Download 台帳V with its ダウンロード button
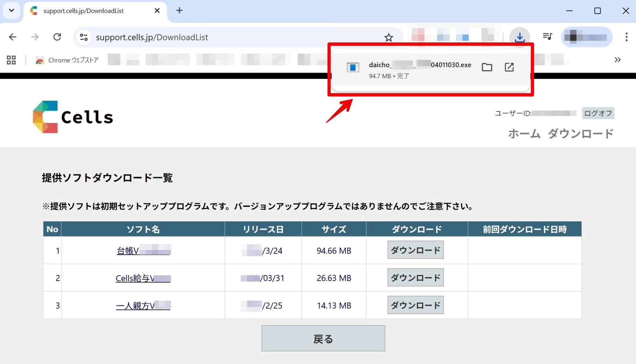This screenshot has height=364, width=636. pyautogui.click(x=416, y=250)
